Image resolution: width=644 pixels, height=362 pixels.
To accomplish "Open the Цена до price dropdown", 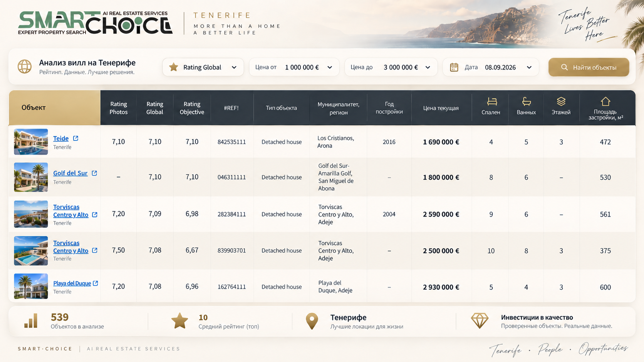I will [x=391, y=67].
